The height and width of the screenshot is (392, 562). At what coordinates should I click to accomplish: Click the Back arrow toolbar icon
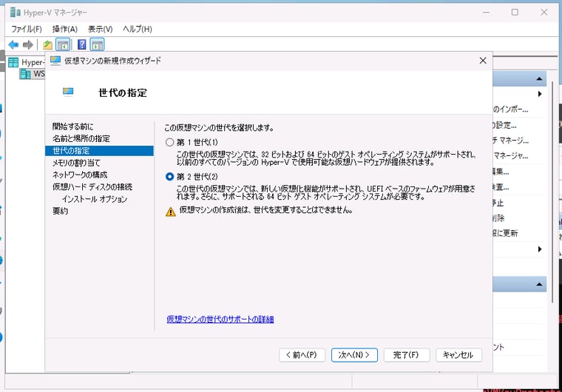[x=13, y=45]
